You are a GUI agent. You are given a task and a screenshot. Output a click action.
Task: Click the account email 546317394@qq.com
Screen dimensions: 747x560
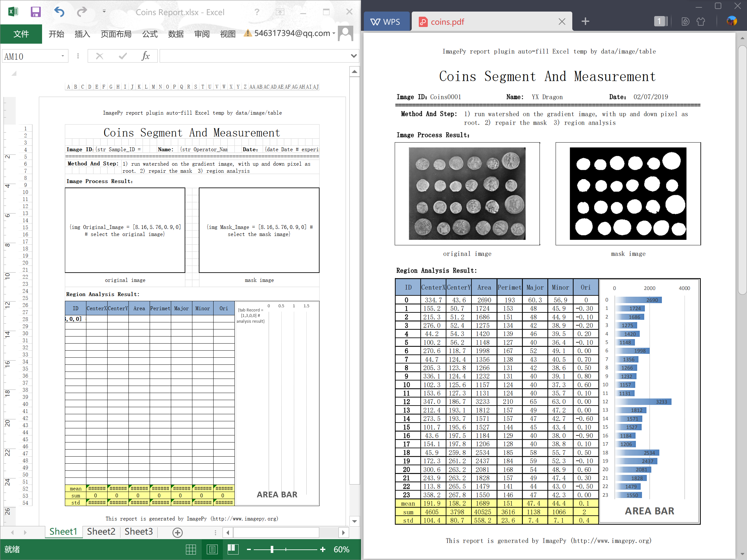[x=292, y=33]
